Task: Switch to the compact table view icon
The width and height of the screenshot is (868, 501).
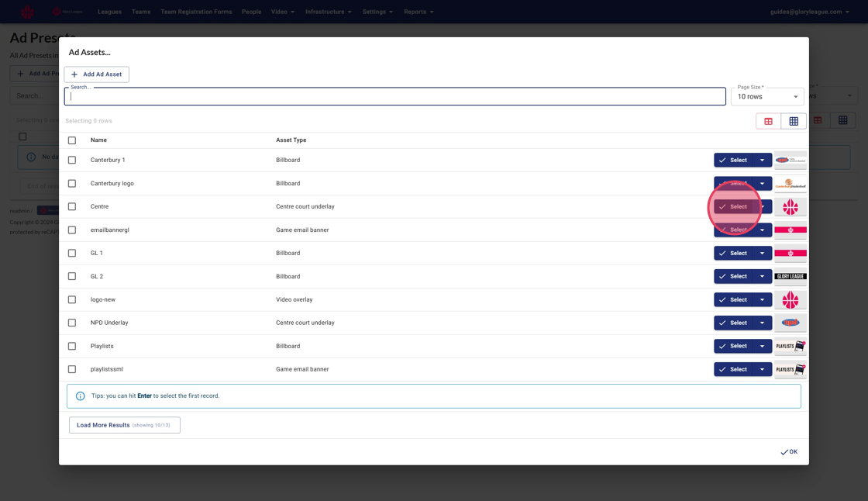Action: pos(768,121)
